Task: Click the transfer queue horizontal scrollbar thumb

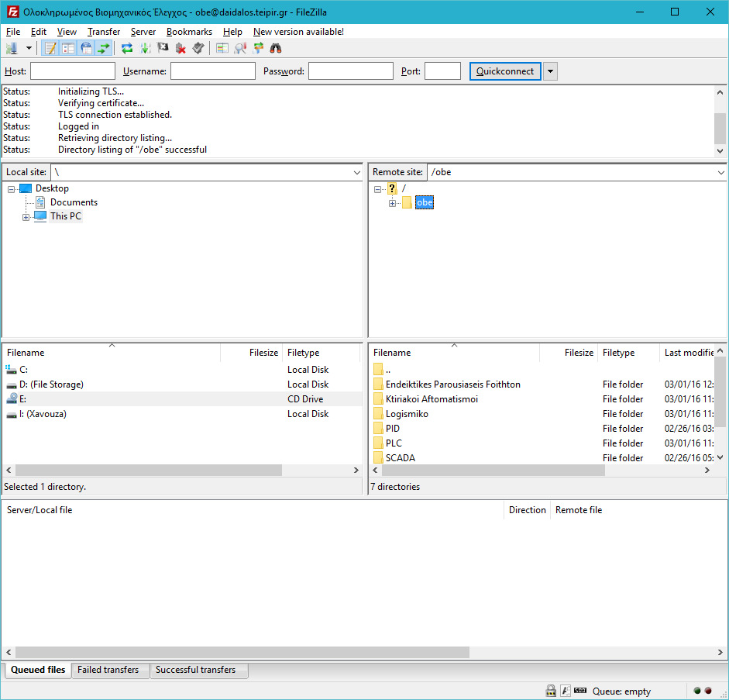Action: click(242, 652)
